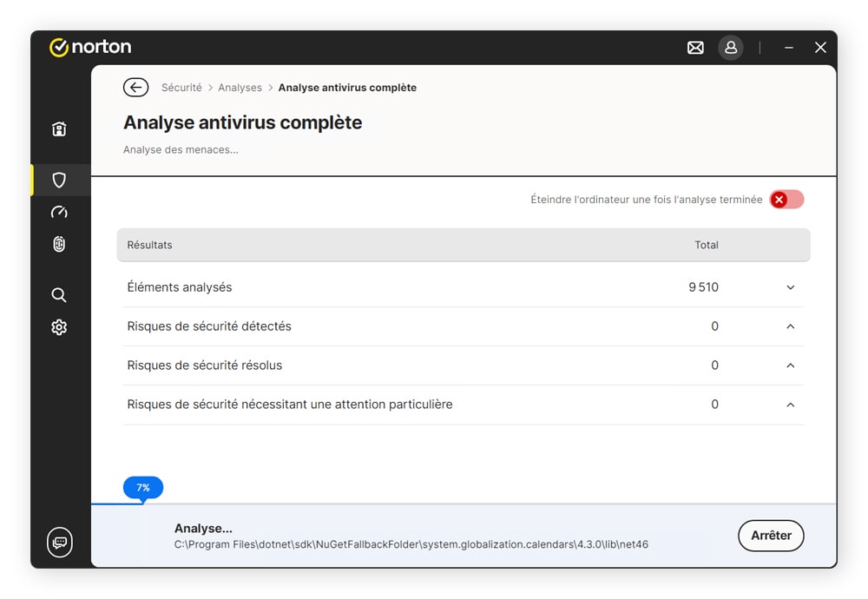Collapse Risques de sécurité résolus chevron
Image resolution: width=868 pixels, height=599 pixels.
(790, 365)
